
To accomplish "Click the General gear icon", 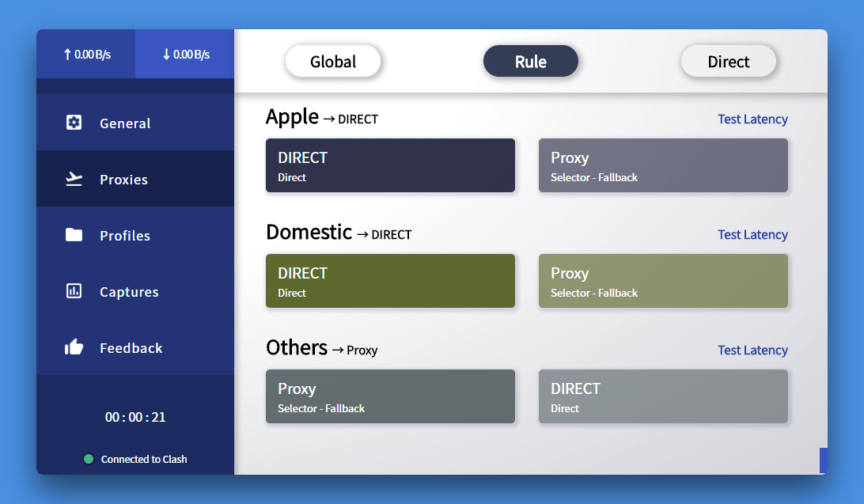I will [74, 123].
